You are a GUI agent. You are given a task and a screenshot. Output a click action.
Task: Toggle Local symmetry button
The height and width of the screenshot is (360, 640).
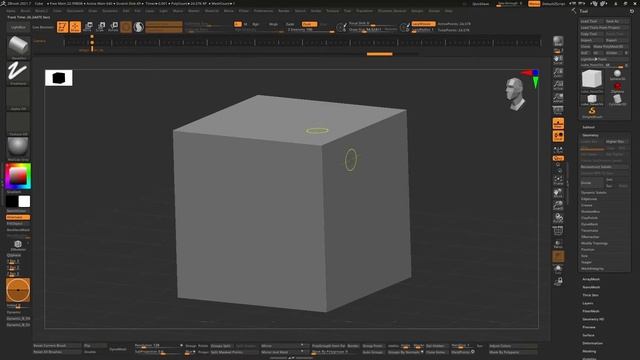tap(558, 136)
